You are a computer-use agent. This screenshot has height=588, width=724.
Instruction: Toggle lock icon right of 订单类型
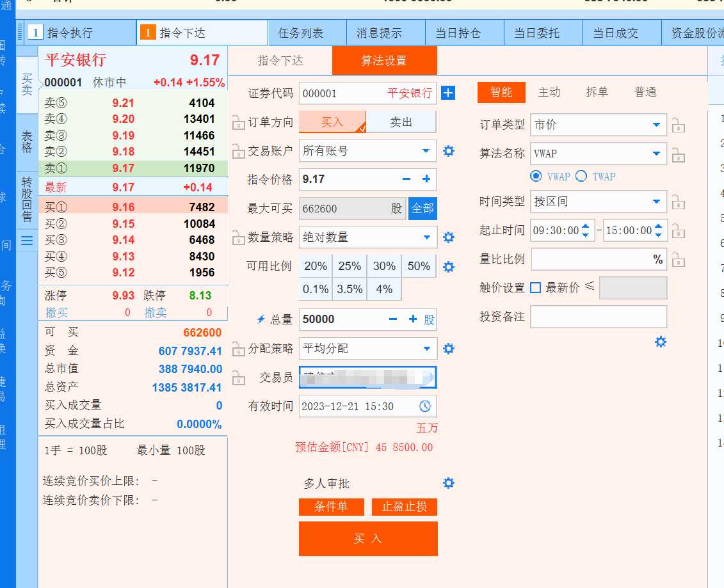tap(679, 125)
